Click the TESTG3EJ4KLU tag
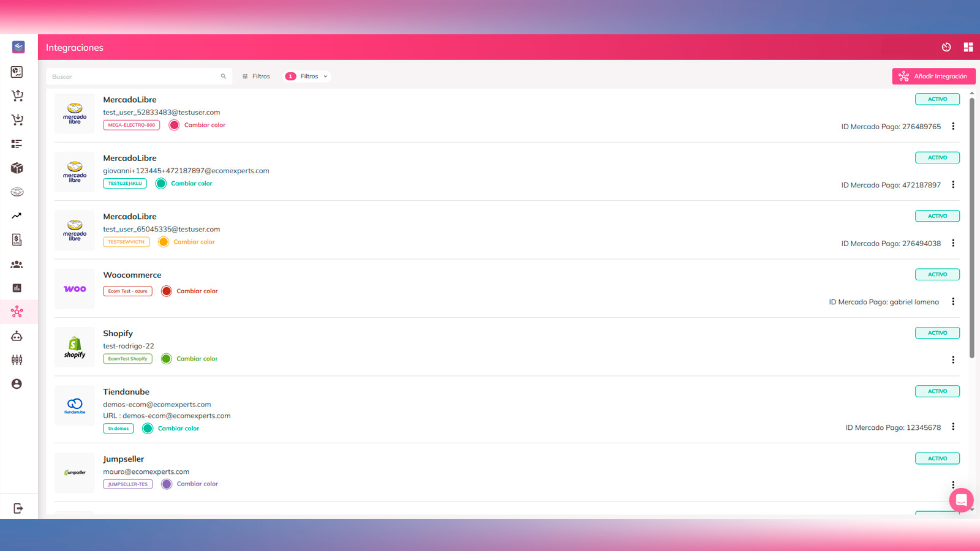 click(125, 184)
